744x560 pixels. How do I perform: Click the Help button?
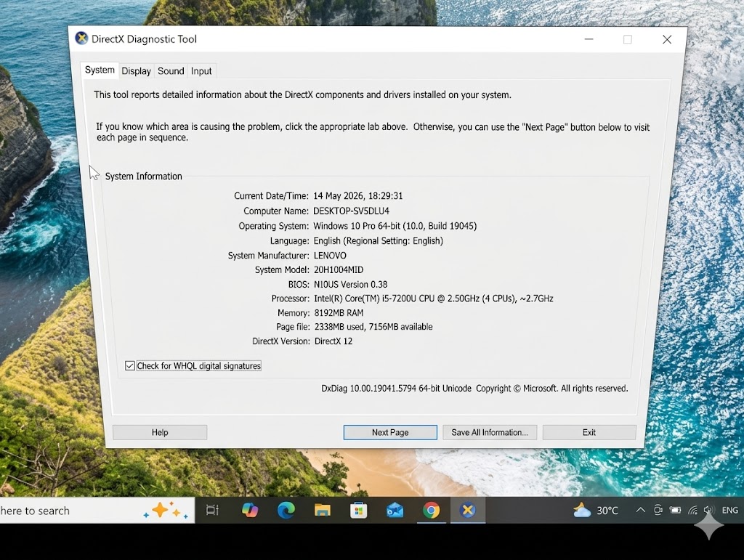(x=160, y=432)
